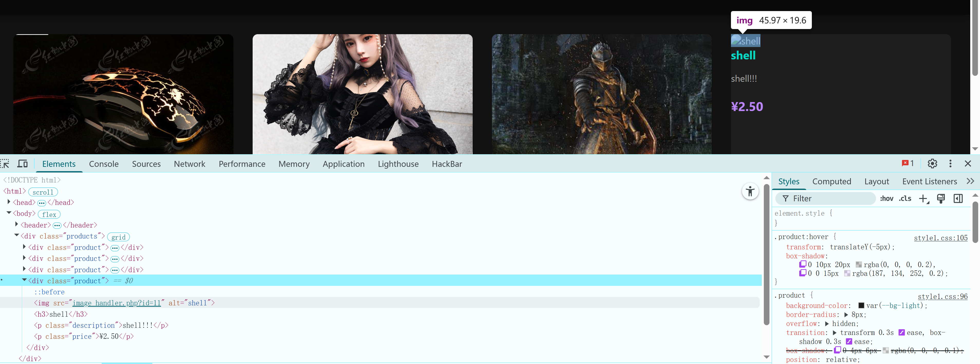Viewport: 980px width, 364px height.
Task: Collapse the div class products node
Action: point(16,235)
